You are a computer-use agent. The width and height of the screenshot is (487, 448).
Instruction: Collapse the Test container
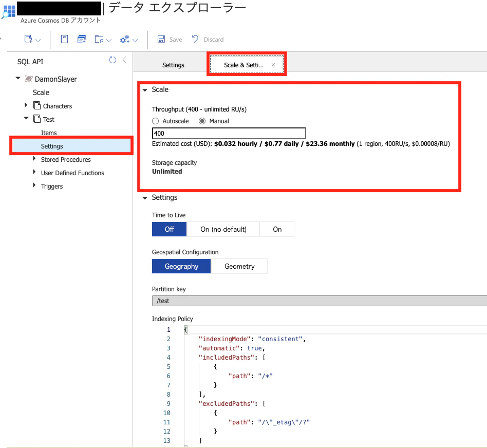[26, 118]
